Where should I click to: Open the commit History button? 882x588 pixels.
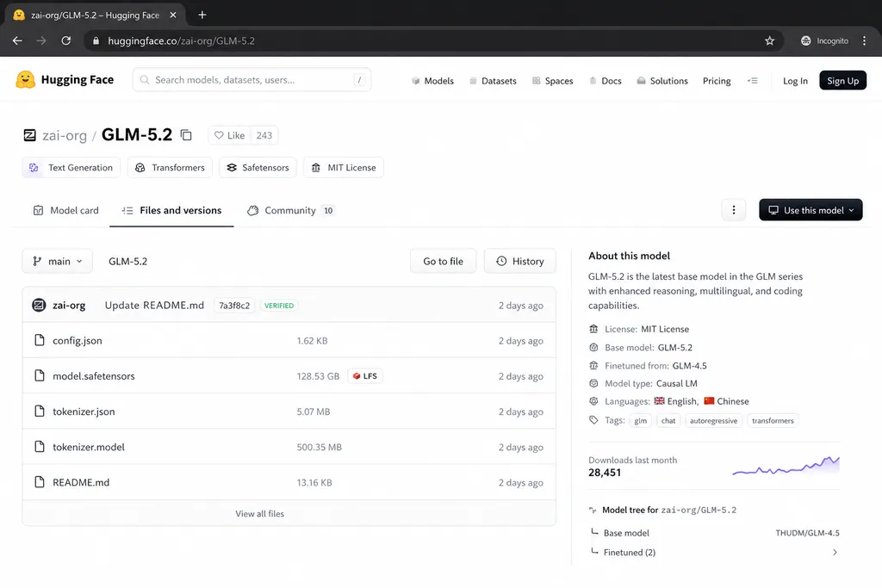click(x=519, y=261)
